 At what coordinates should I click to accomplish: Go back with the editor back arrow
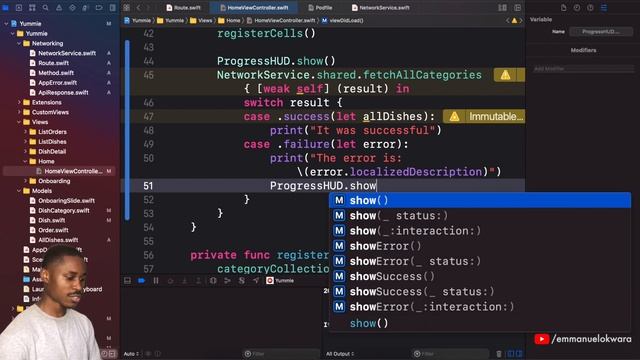click(138, 8)
